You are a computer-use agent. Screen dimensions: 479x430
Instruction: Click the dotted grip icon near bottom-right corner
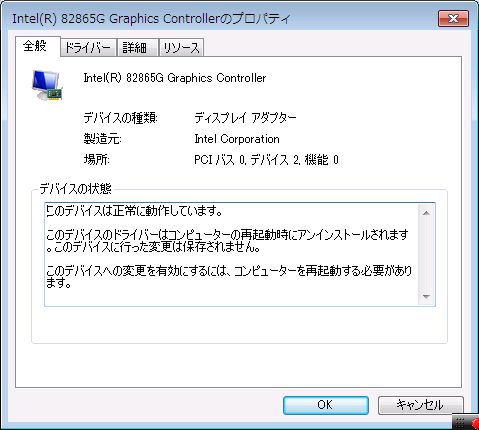(x=460, y=422)
